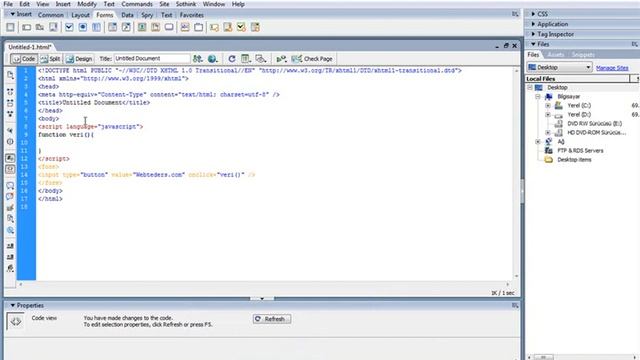Click Expand All in coding toolbar

(10, 114)
